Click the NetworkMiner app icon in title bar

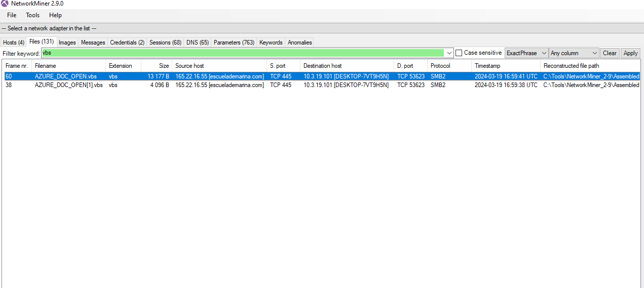[x=5, y=4]
